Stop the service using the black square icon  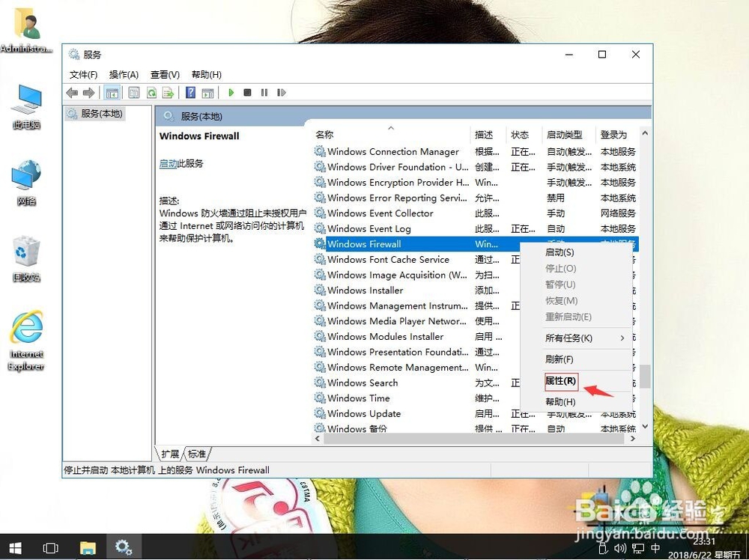248,92
